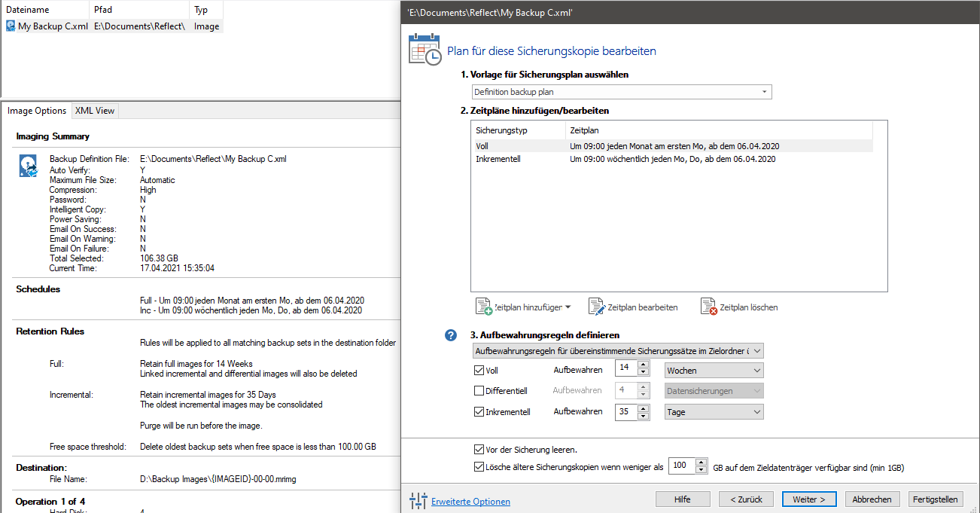Open the Definition backup plan template dropdown

tap(622, 92)
